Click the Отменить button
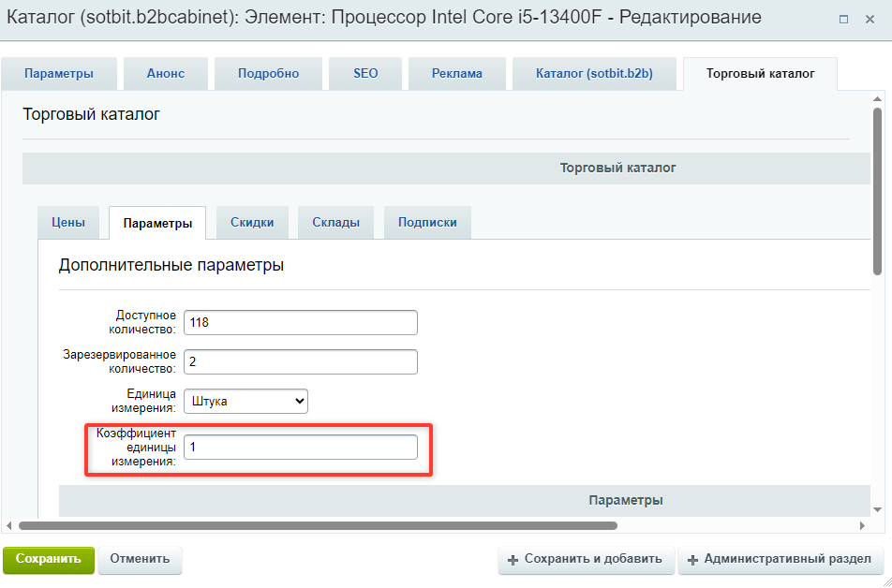The width and height of the screenshot is (892, 588). click(140, 559)
